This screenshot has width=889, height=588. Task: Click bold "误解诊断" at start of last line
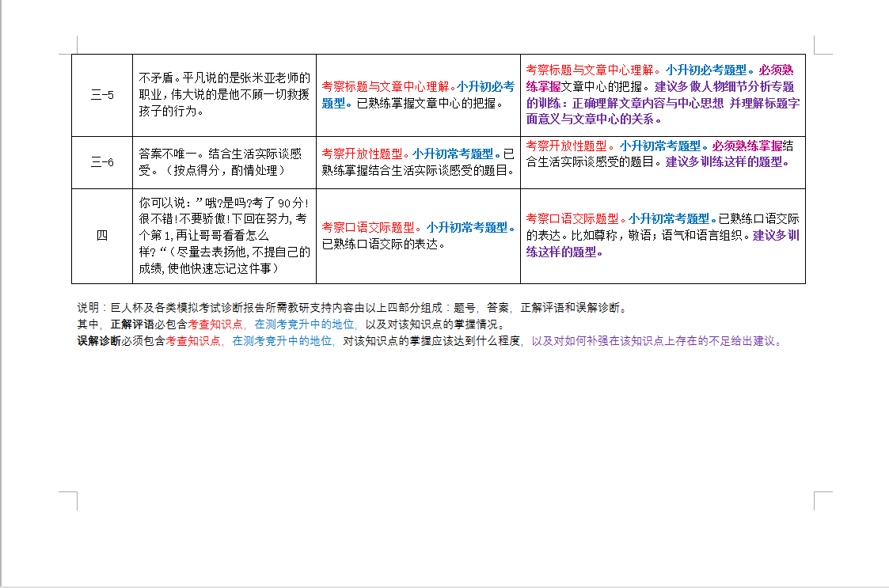[99, 341]
